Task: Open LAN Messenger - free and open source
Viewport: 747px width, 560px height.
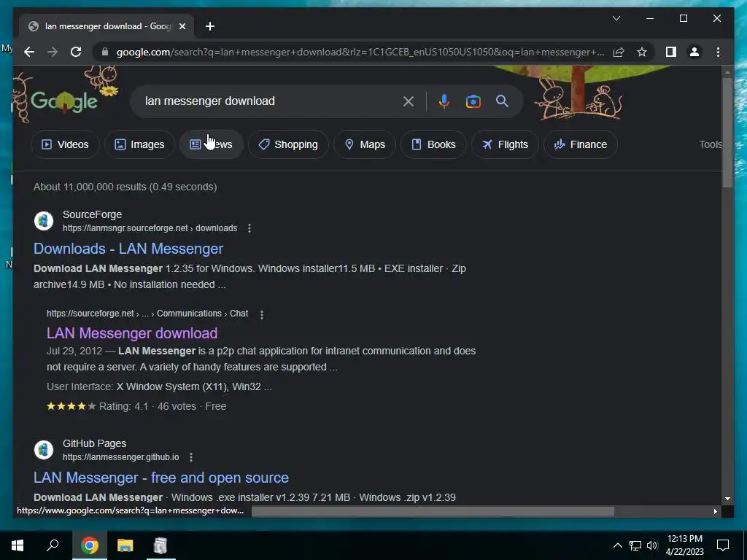Action: (x=161, y=478)
